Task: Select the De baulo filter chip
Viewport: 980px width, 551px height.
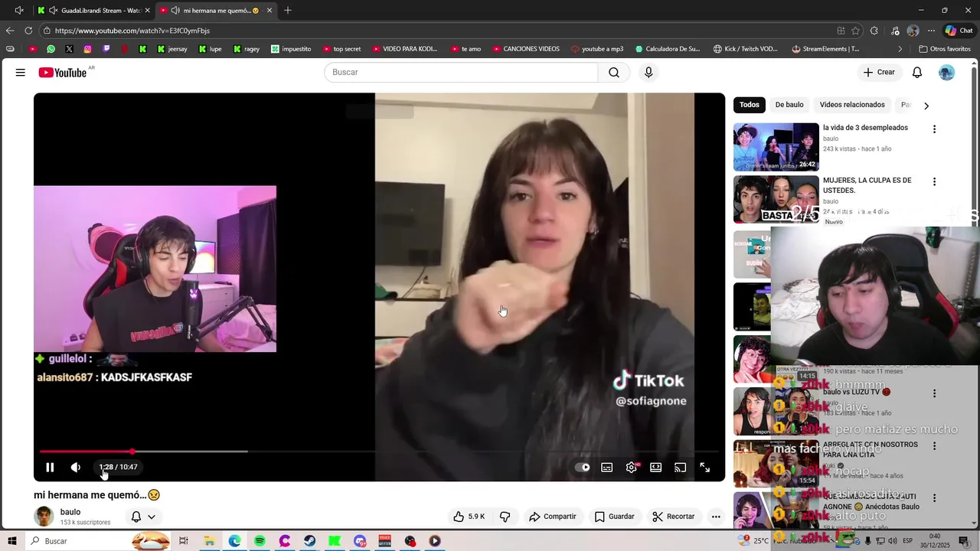Action: point(789,105)
